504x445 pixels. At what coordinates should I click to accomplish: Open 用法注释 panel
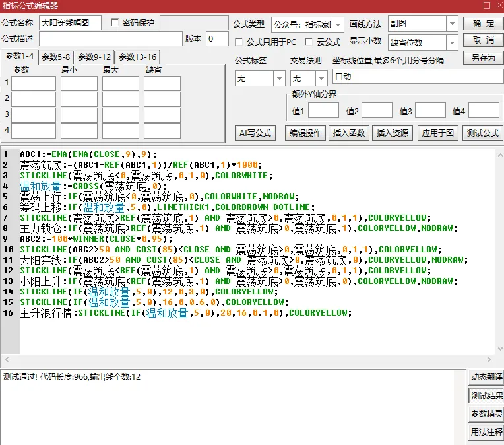coord(486,432)
